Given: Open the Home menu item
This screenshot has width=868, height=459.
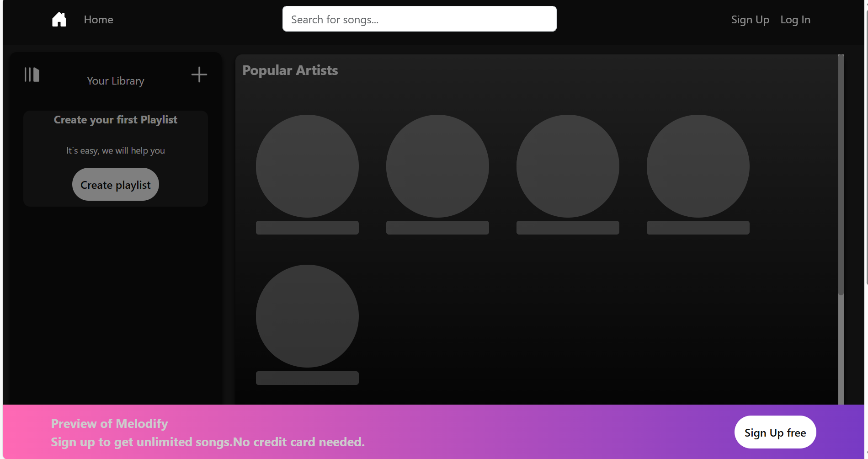Looking at the screenshot, I should (98, 19).
